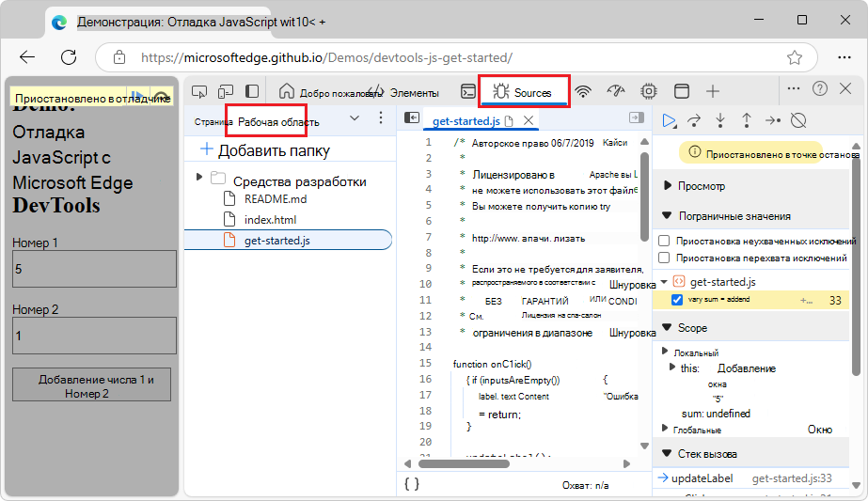This screenshot has height=501, width=868.
Task: Click Добавление числа 1 и Номер 2 button
Action: 92,384
